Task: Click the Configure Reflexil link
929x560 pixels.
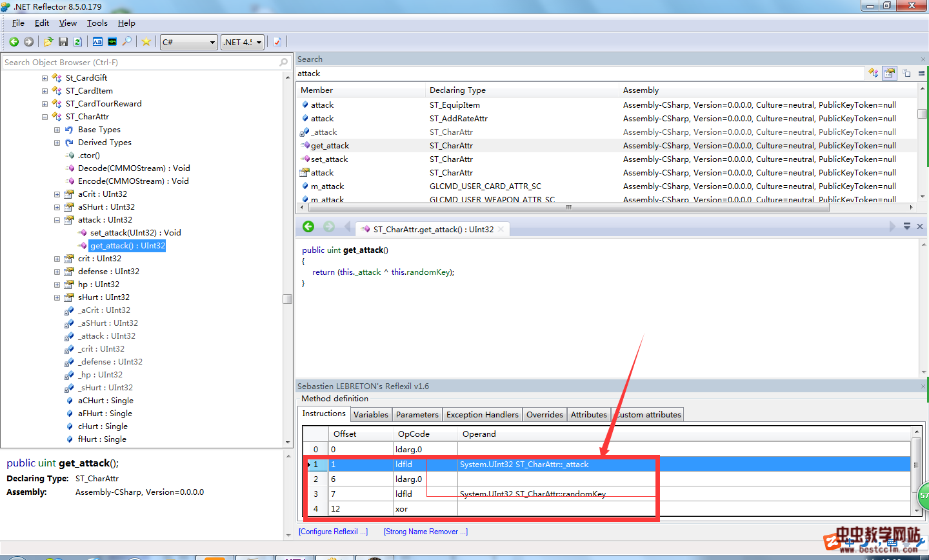Action: [x=334, y=532]
